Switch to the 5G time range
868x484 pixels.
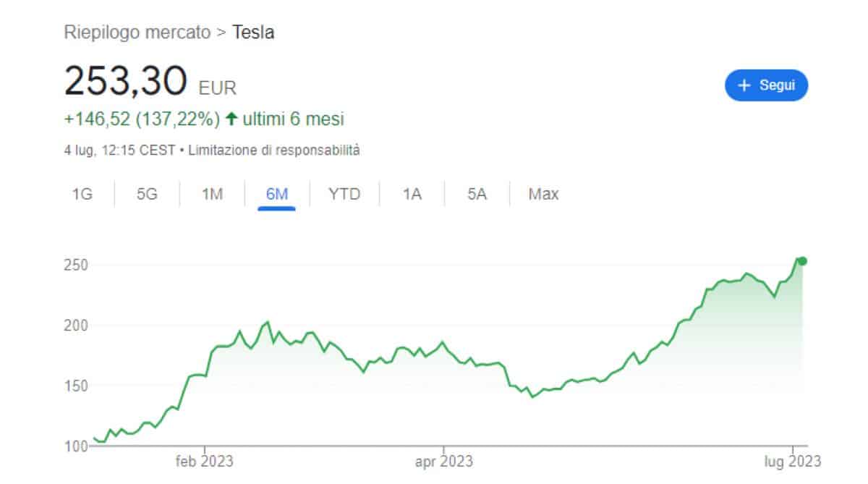147,194
